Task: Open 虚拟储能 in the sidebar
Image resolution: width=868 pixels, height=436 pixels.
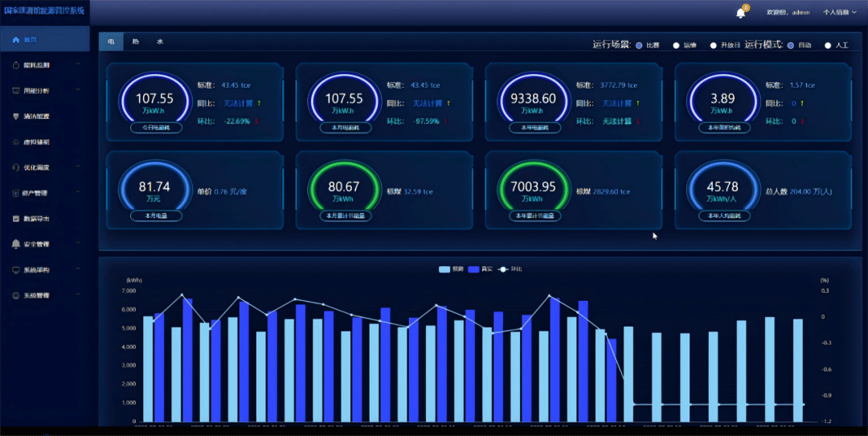Action: (36, 142)
